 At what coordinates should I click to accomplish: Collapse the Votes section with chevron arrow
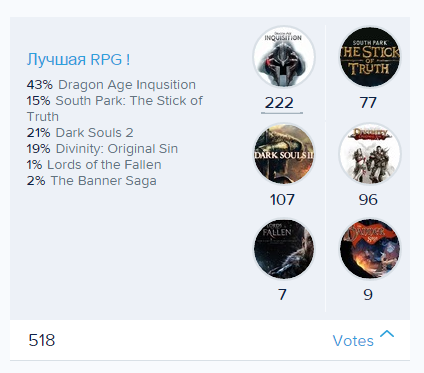387,334
